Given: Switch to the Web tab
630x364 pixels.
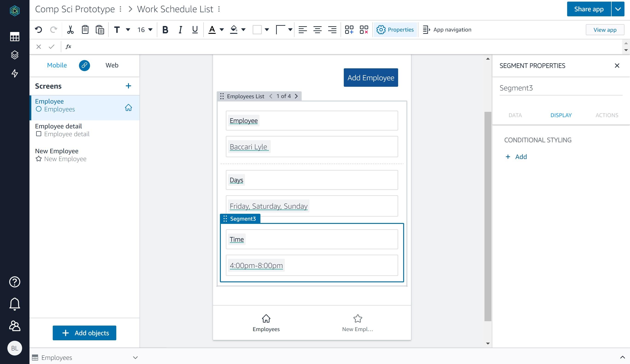Looking at the screenshot, I should [112, 65].
